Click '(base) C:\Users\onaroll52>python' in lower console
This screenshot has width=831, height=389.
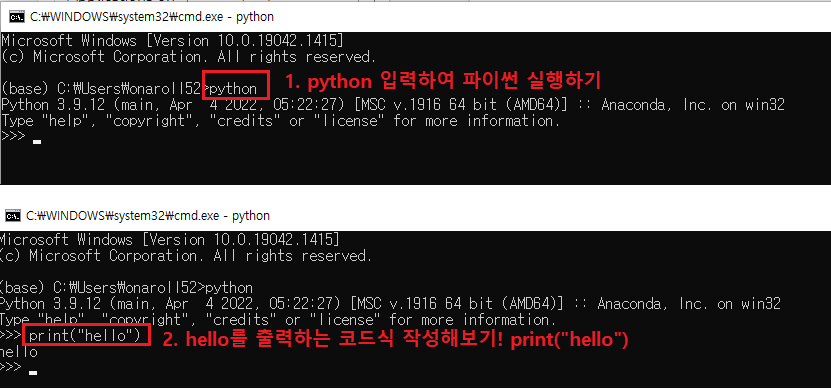point(126,288)
